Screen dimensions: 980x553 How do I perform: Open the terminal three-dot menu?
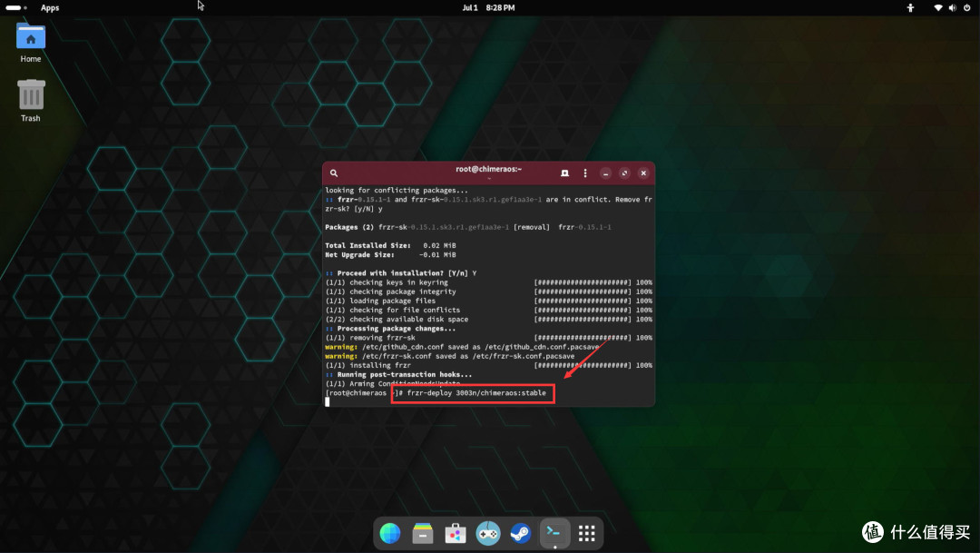coord(585,173)
